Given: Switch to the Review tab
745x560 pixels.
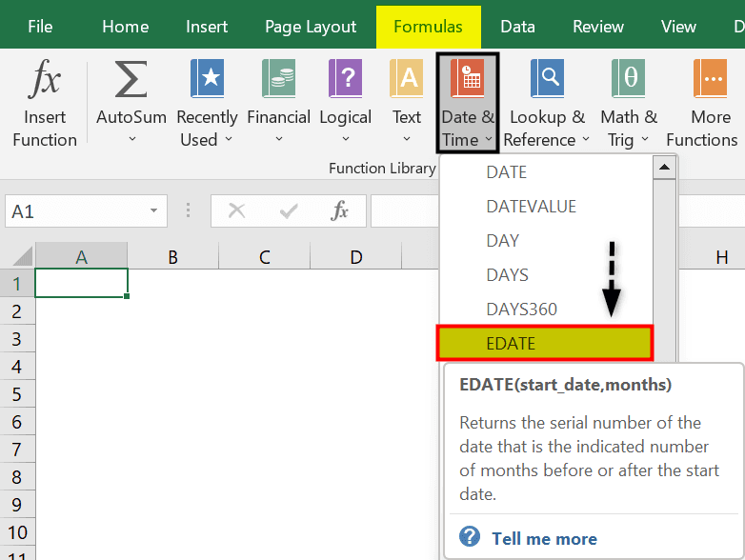Looking at the screenshot, I should [x=598, y=27].
